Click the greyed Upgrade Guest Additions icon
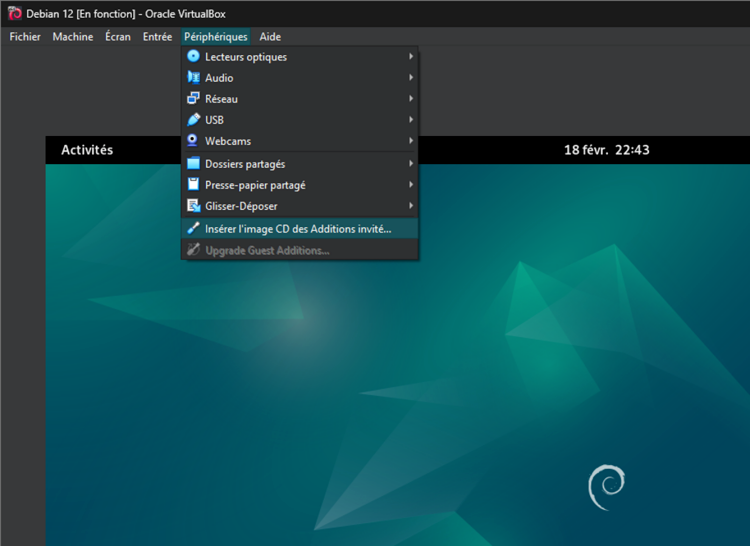This screenshot has width=750, height=546. point(193,250)
